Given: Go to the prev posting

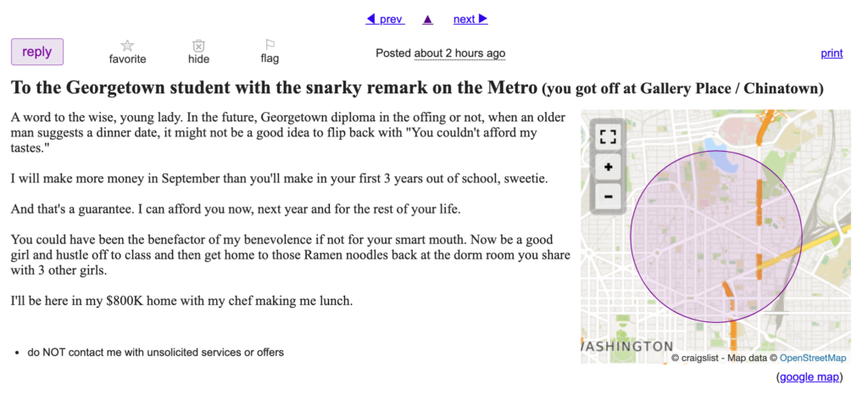Looking at the screenshot, I should 386,19.
